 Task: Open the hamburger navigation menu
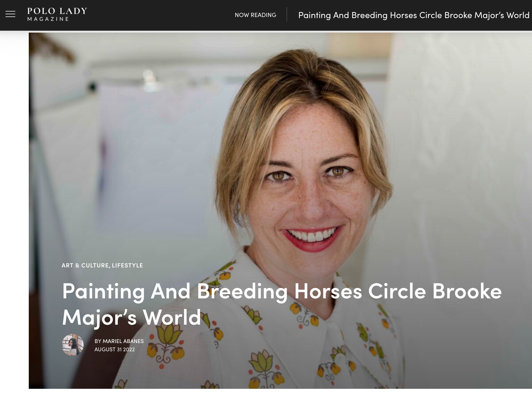click(10, 14)
